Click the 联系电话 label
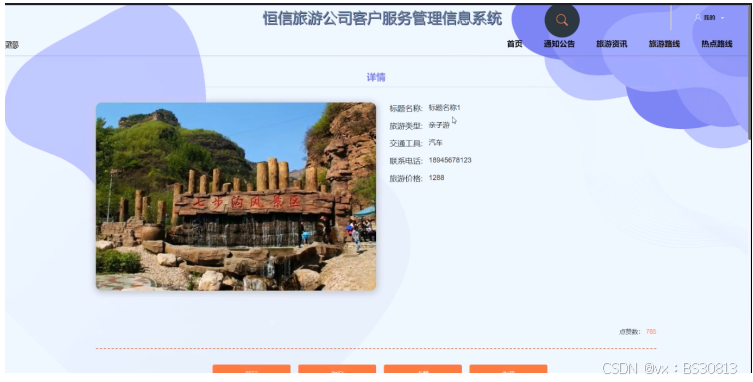The height and width of the screenshot is (382, 753). pos(406,160)
